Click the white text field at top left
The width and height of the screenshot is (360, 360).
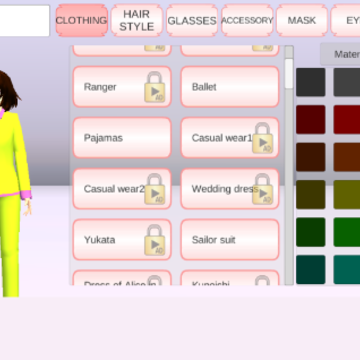25,20
